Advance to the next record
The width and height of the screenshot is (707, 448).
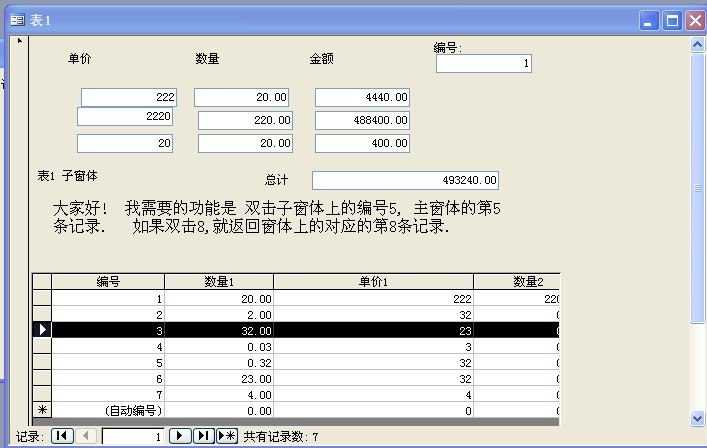[x=181, y=436]
